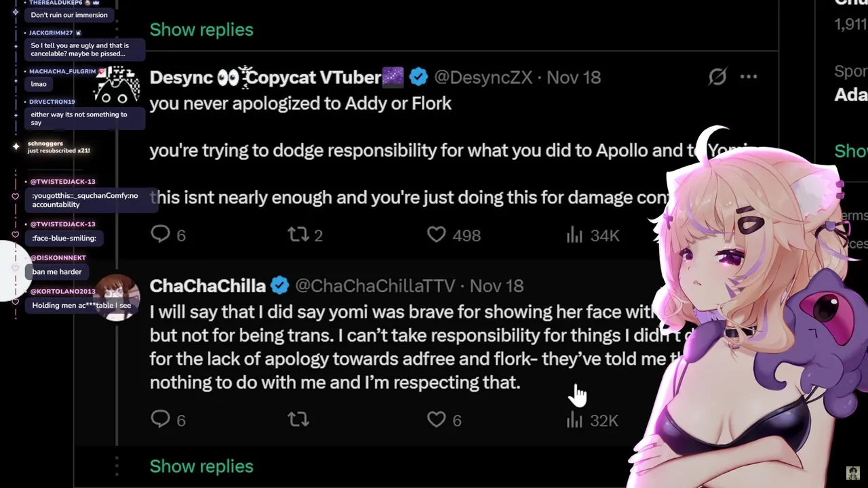Like Desync's tweet with heart icon
The image size is (868, 488).
pyautogui.click(x=437, y=235)
